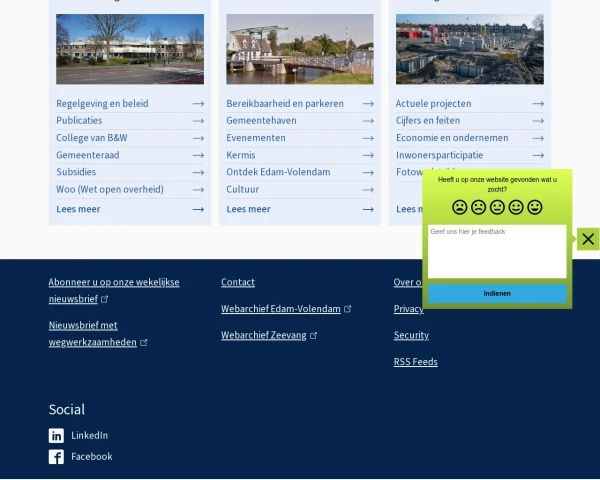600x480 pixels.
Task: Go to Economie en ondernemen
Action: coord(452,137)
